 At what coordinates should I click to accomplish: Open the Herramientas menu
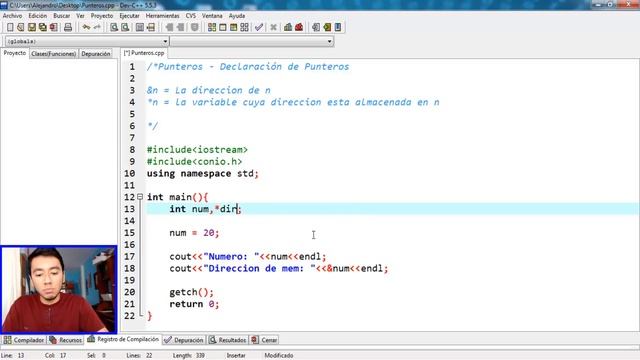click(162, 16)
